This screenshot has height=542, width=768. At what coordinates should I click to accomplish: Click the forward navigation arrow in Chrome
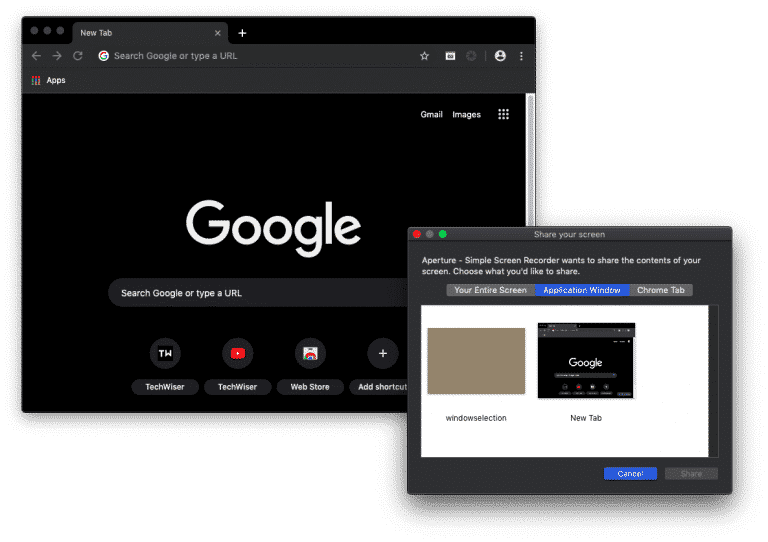[57, 56]
